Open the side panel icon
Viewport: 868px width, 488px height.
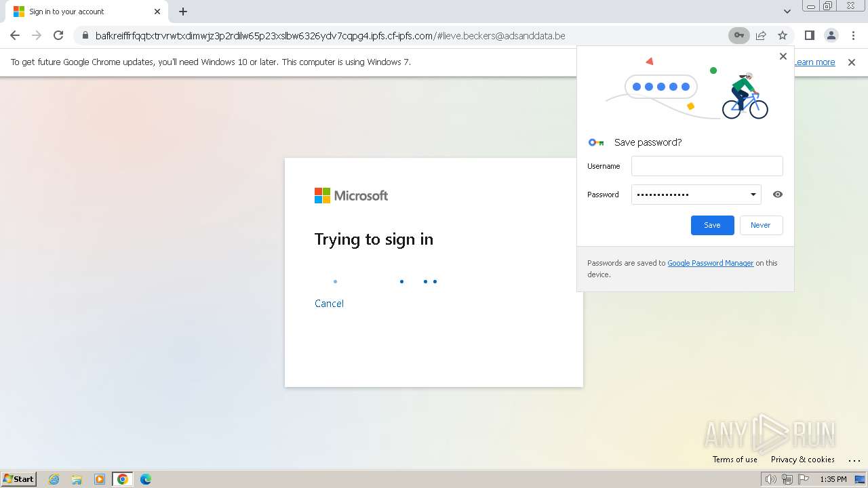[809, 35]
